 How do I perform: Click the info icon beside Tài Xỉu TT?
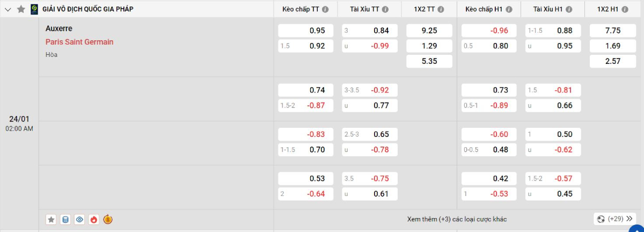(x=385, y=9)
